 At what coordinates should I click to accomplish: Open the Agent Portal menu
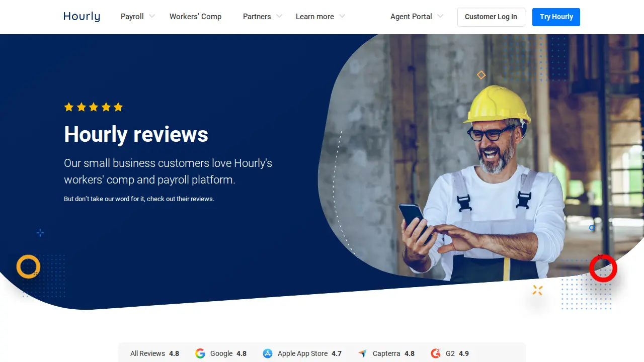coord(411,17)
